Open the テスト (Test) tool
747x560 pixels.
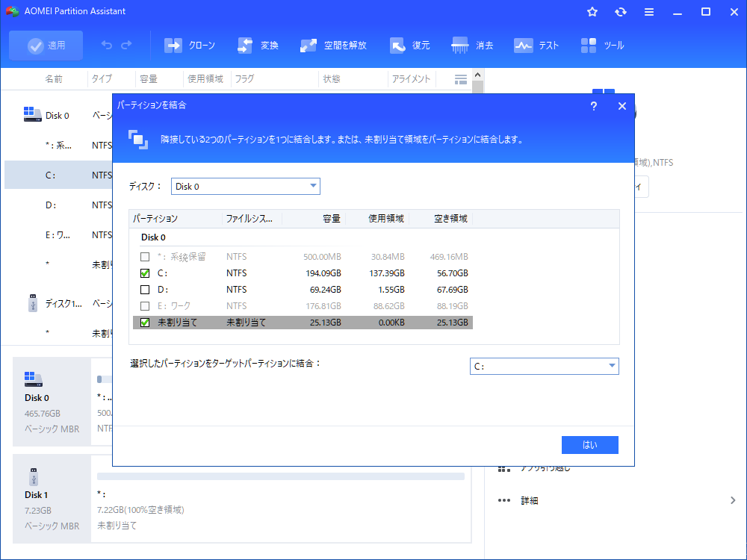click(536, 46)
